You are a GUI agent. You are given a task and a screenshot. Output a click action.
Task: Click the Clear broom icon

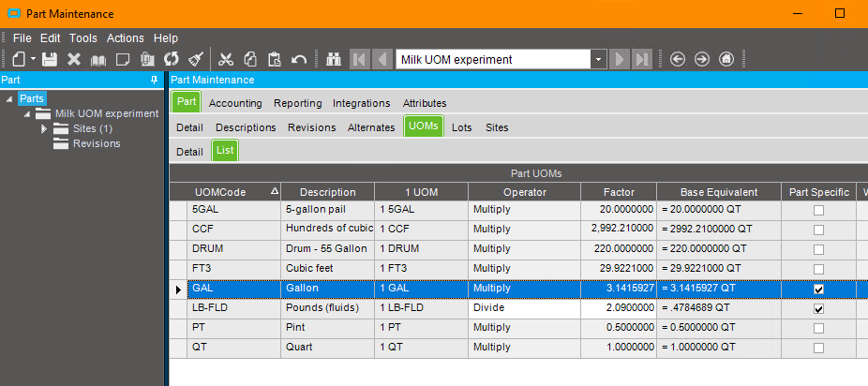point(196,59)
